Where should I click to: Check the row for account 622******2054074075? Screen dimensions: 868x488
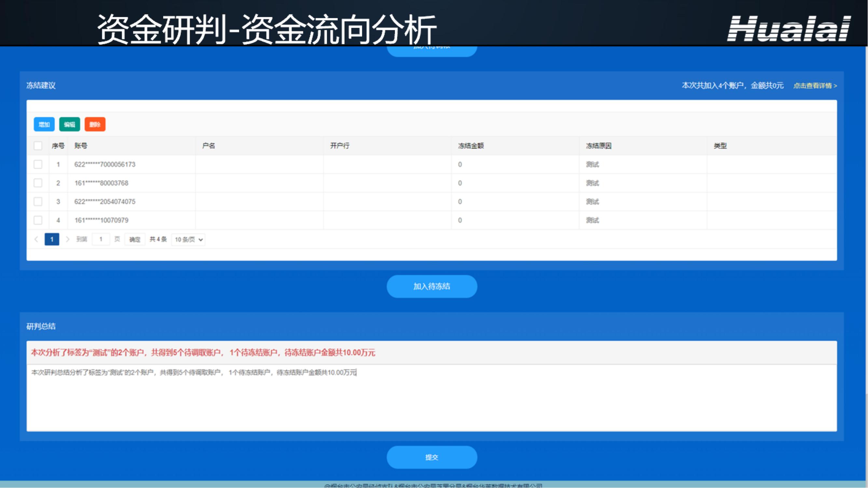click(38, 201)
